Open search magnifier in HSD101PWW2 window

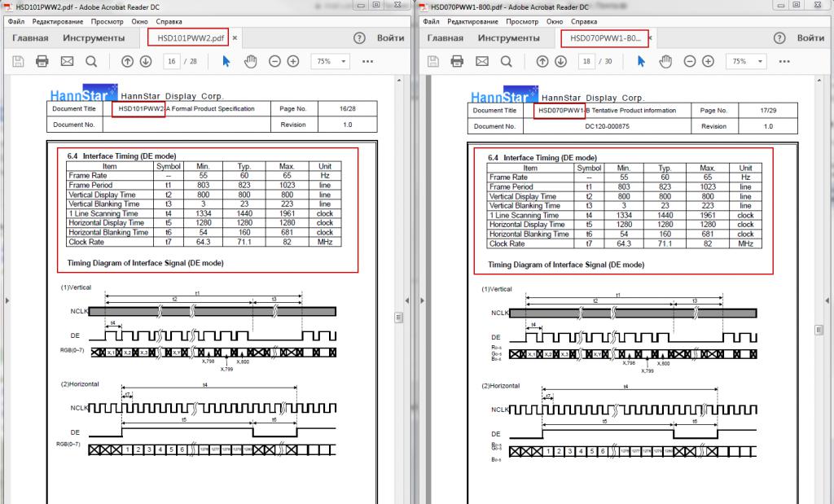tap(91, 61)
